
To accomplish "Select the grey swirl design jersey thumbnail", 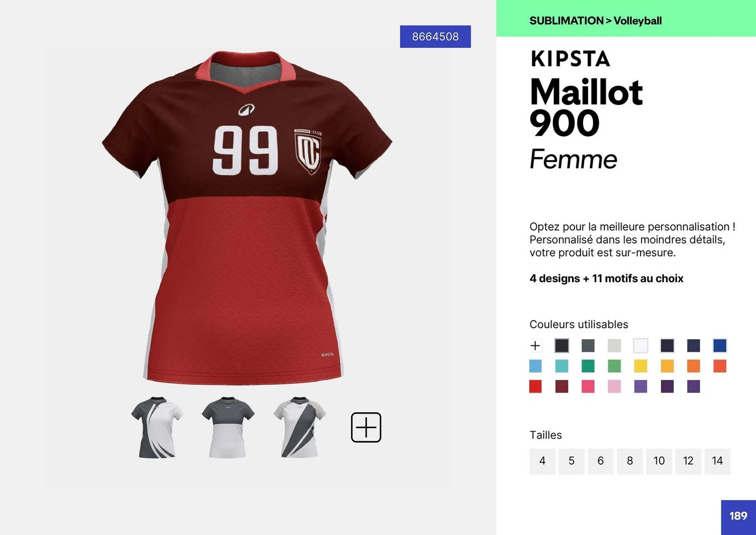I will pyautogui.click(x=157, y=427).
